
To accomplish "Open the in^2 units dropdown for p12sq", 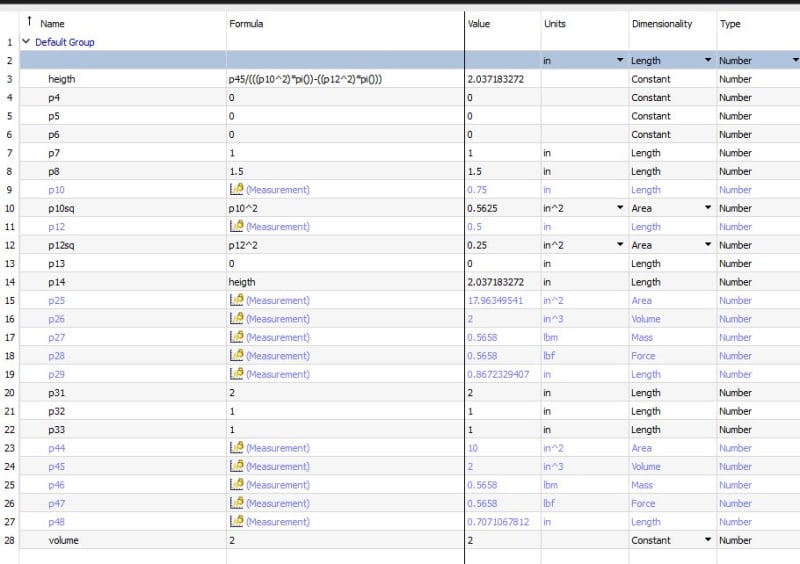I will tap(619, 244).
